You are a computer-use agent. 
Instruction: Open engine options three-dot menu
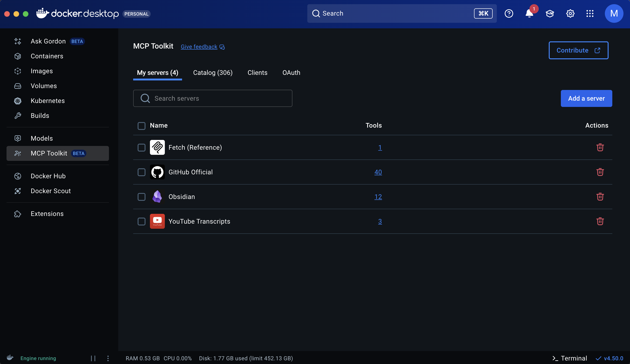[108, 358]
